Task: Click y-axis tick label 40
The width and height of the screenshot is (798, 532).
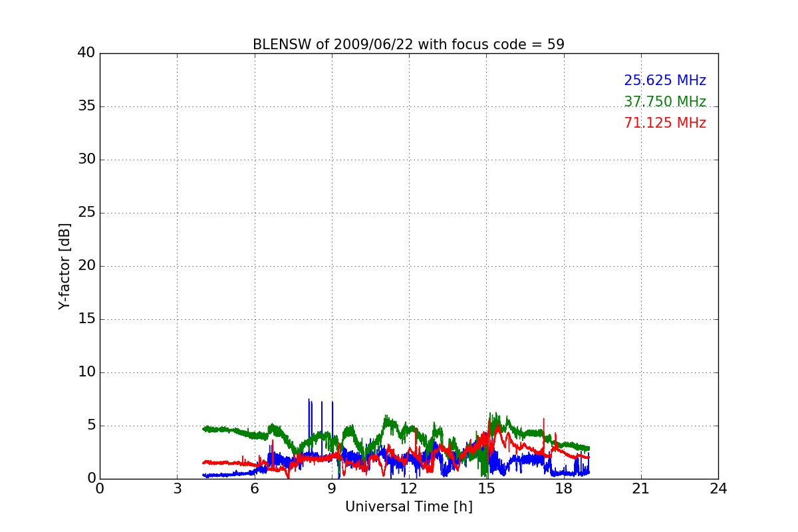Action: 86,53
